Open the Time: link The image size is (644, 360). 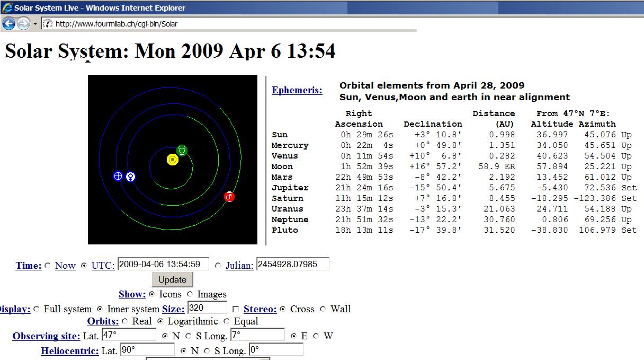[x=29, y=266]
